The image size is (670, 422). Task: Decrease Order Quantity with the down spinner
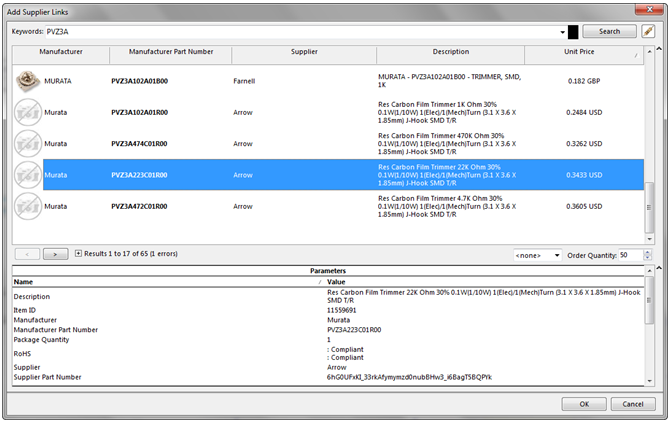647,258
